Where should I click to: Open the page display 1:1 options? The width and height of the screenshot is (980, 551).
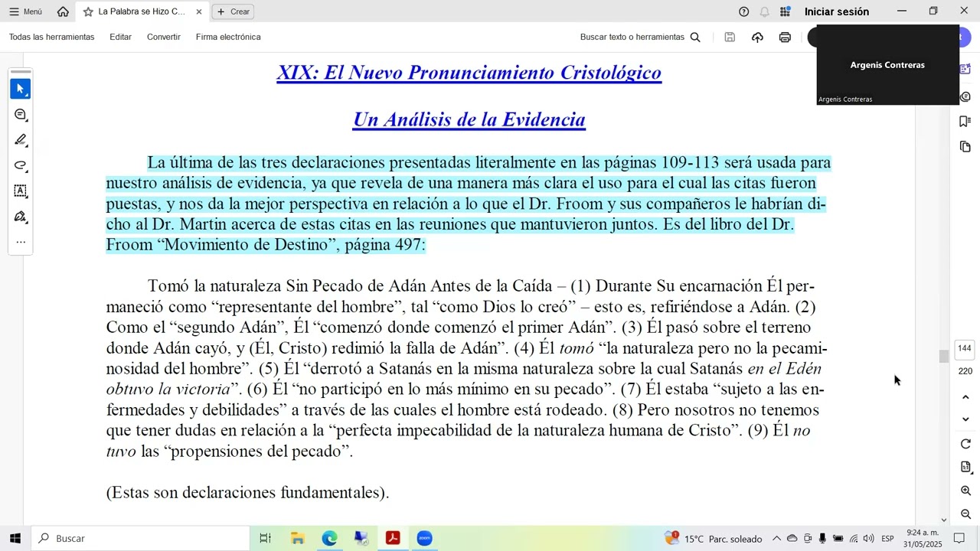pos(965,467)
